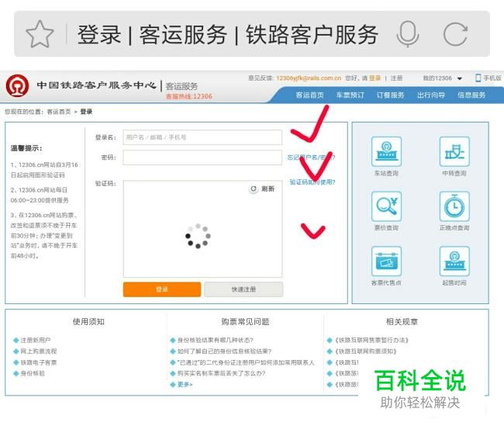Click the 使用须知 heading
Viewport: 504px width, 436px height.
pos(88,321)
